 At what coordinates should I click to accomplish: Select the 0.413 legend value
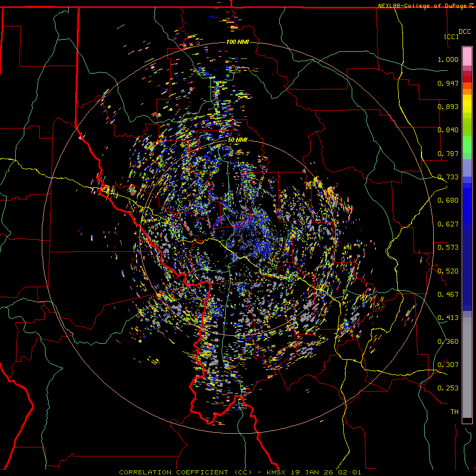coord(448,318)
